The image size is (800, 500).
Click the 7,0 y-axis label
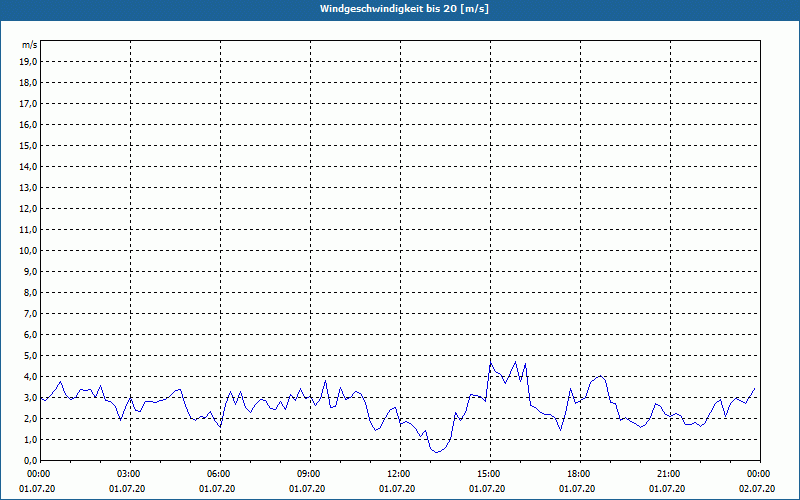[x=30, y=313]
